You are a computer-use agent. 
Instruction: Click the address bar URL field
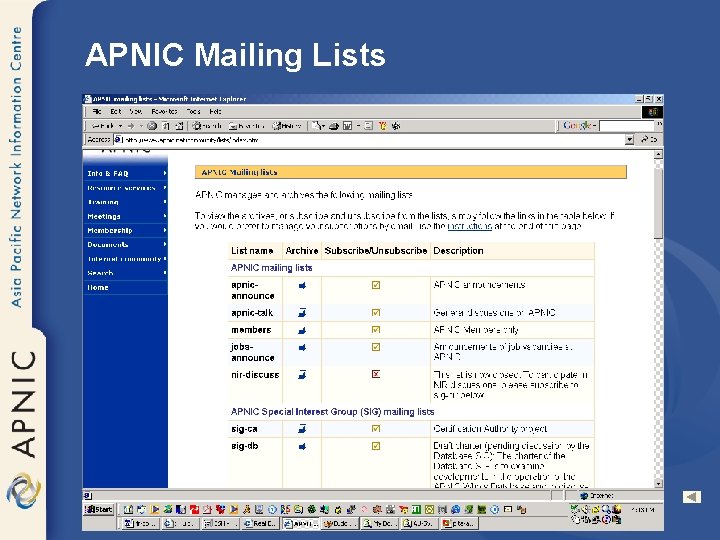tap(370, 139)
